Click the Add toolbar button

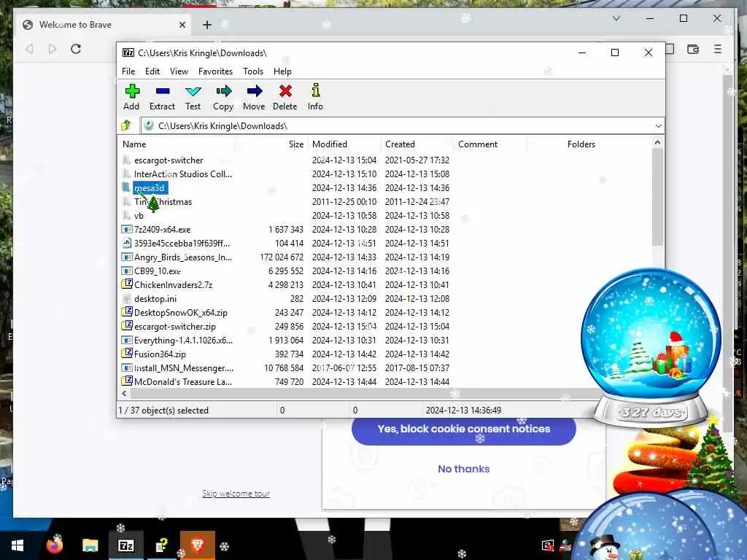coord(131,98)
